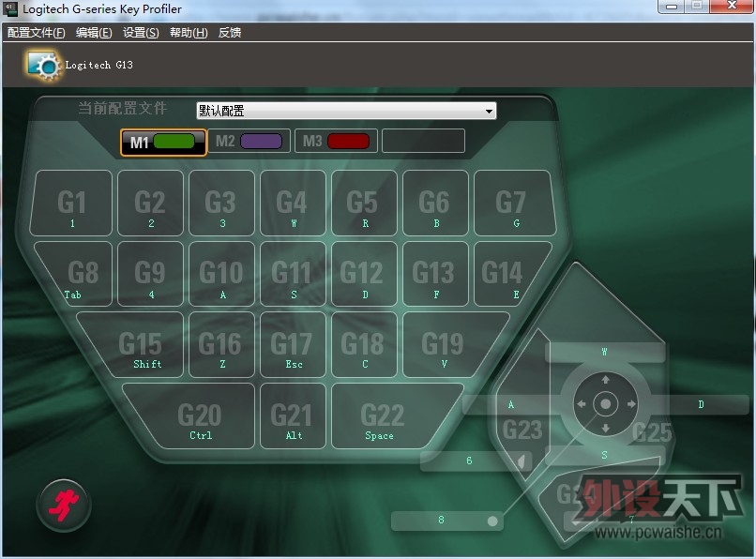Select the G10 key assigned to A
This screenshot has height=559, width=756.
(221, 274)
